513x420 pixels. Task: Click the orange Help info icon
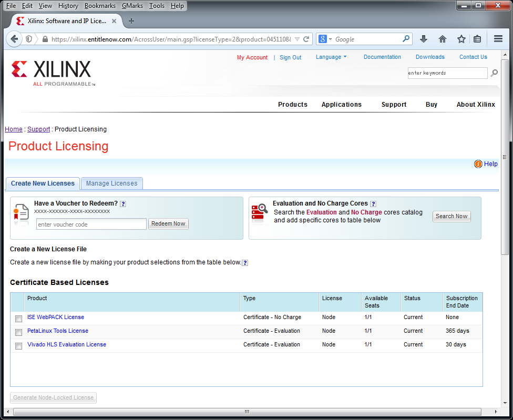[478, 164]
